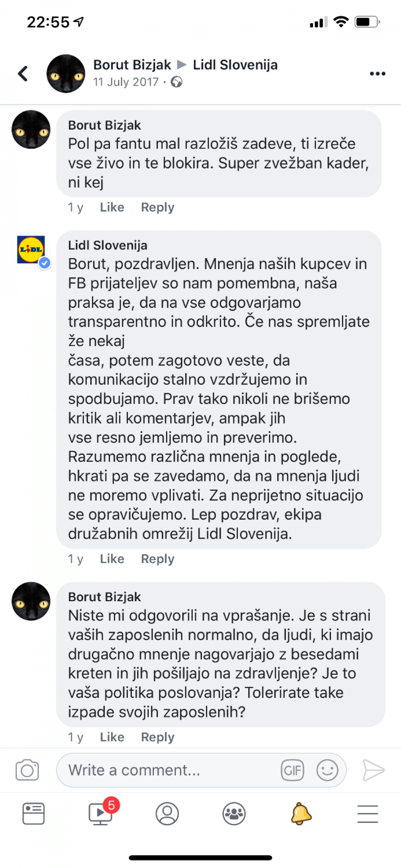Open the News Feed tab

(34, 814)
